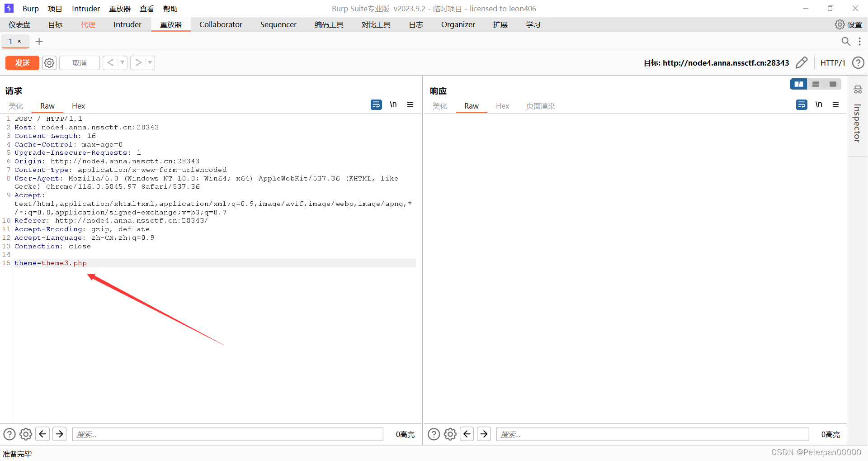The height and width of the screenshot is (461, 868).
Task: Open the search magnifier in tab bar
Action: coord(846,41)
